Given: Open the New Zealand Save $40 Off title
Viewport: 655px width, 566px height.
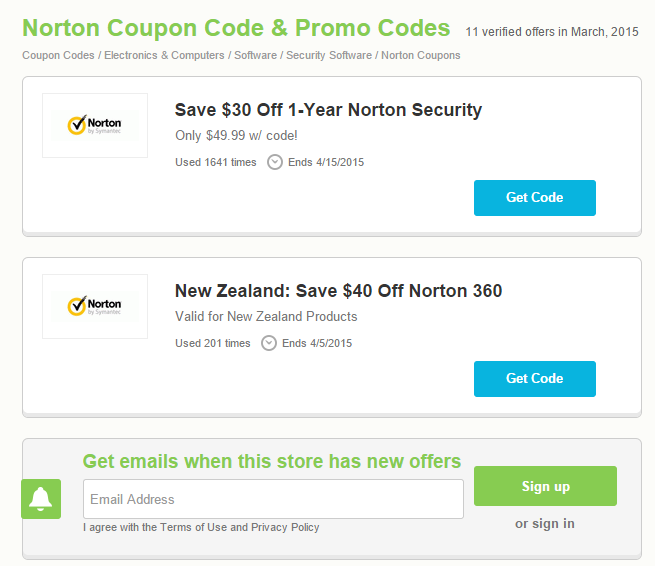Looking at the screenshot, I should tap(338, 291).
